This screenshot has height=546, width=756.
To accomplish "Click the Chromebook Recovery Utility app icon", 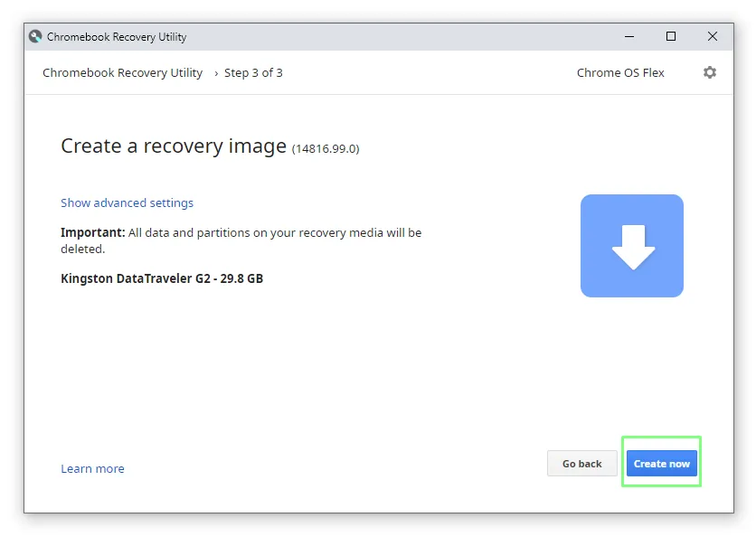I will 35,37.
